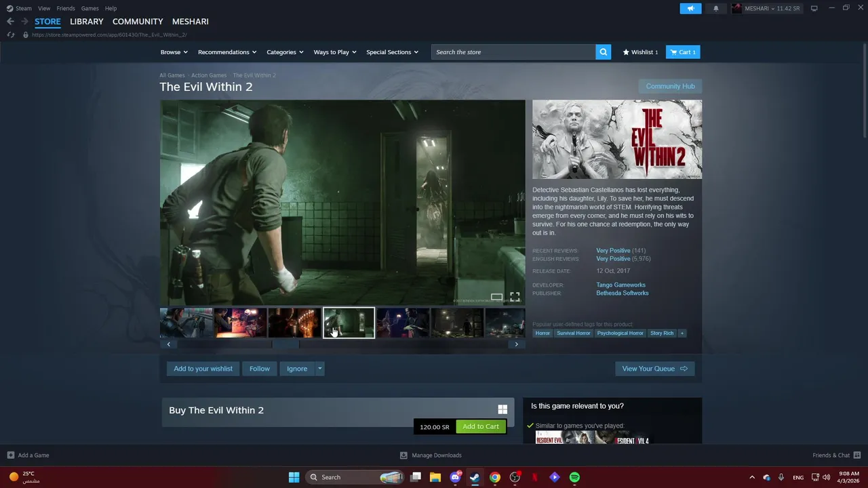Viewport: 868px width, 488px height.
Task: Expand the Special Sections dropdown
Action: [x=392, y=52]
